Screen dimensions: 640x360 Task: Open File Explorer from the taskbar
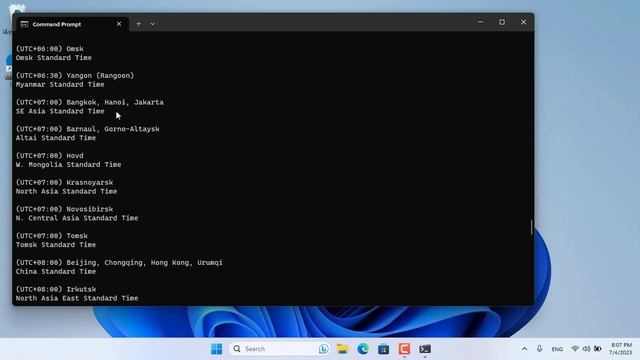tap(342, 349)
